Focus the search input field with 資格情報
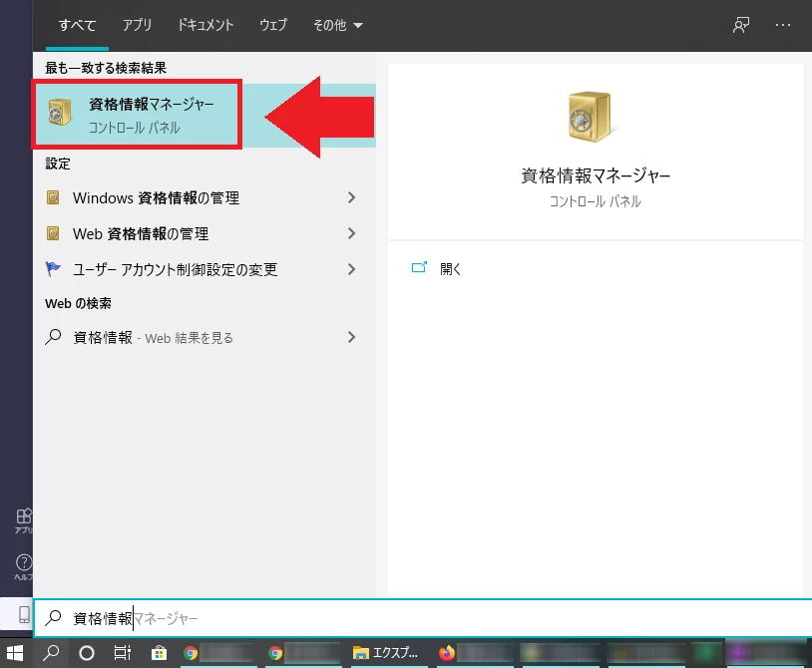This screenshot has width=812, height=668. point(423,618)
